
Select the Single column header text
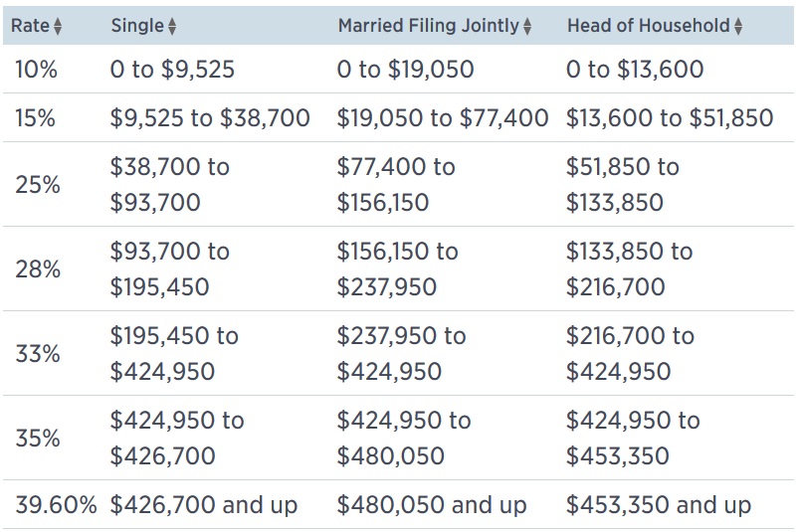pyautogui.click(x=137, y=26)
